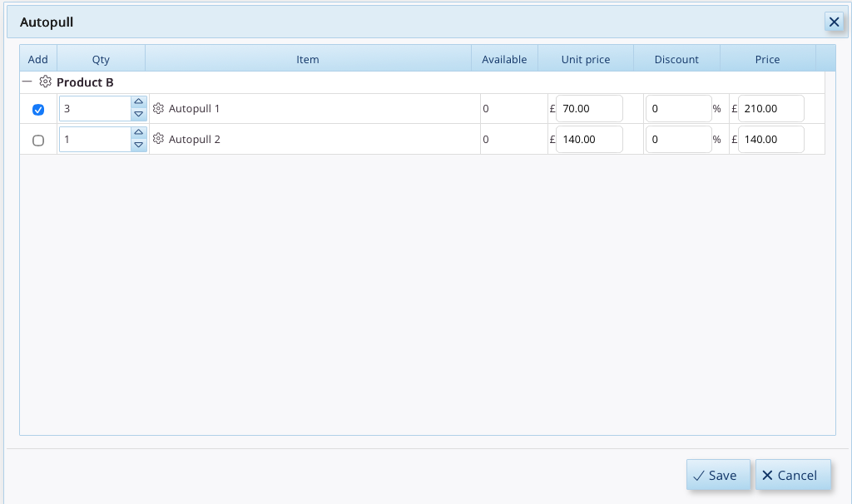The width and height of the screenshot is (852, 504).
Task: Increase Autopull 2 quantity with up arrow
Action: coord(139,132)
